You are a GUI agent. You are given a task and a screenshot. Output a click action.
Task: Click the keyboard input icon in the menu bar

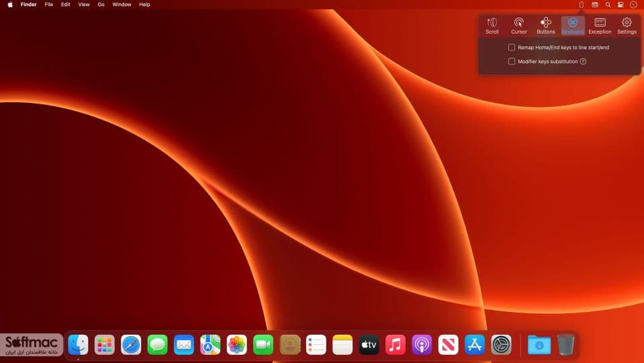click(595, 5)
